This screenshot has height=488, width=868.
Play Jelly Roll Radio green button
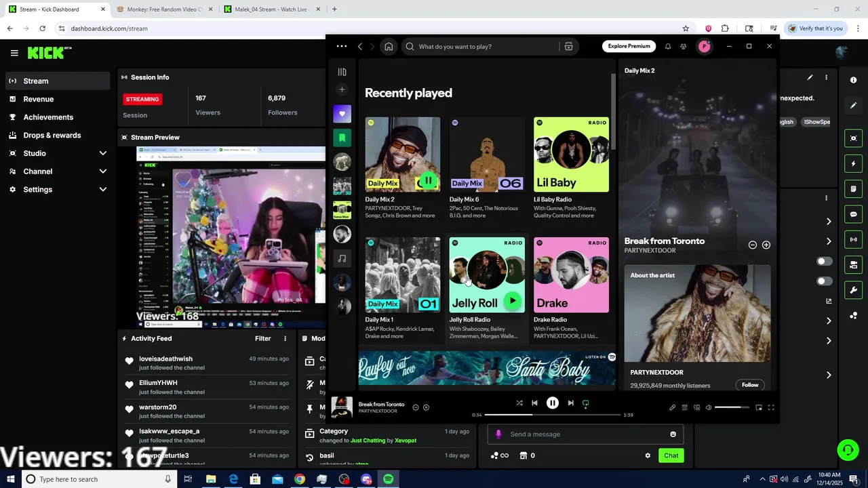coord(513,301)
